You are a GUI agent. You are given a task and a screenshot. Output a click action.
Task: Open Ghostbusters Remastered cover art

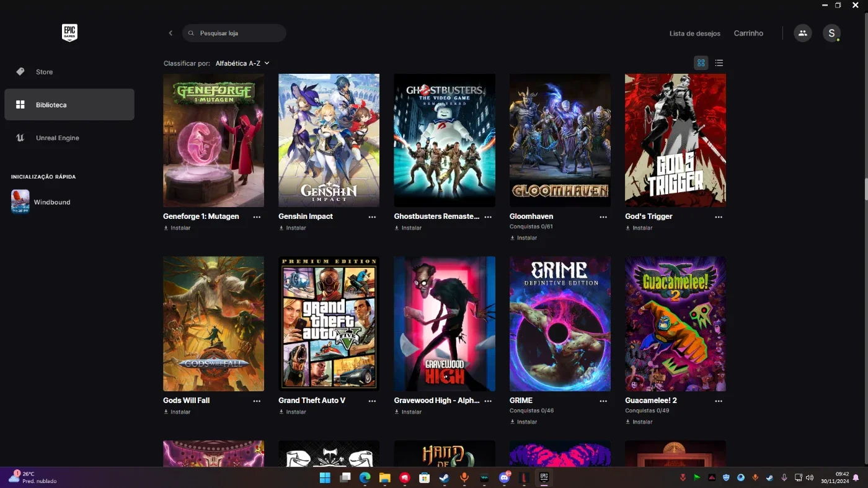click(x=445, y=140)
